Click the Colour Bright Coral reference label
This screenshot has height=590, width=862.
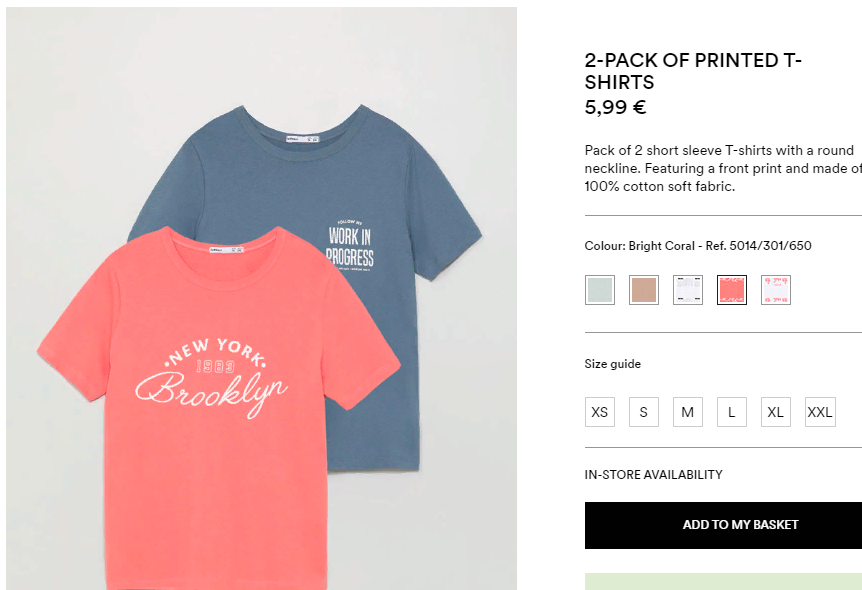tap(698, 246)
